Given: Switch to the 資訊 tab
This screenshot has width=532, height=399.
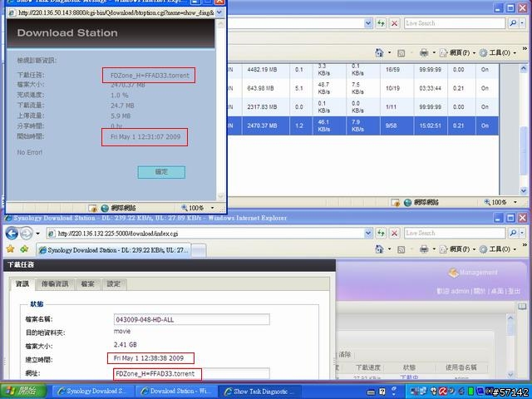Looking at the screenshot, I should [x=22, y=284].
